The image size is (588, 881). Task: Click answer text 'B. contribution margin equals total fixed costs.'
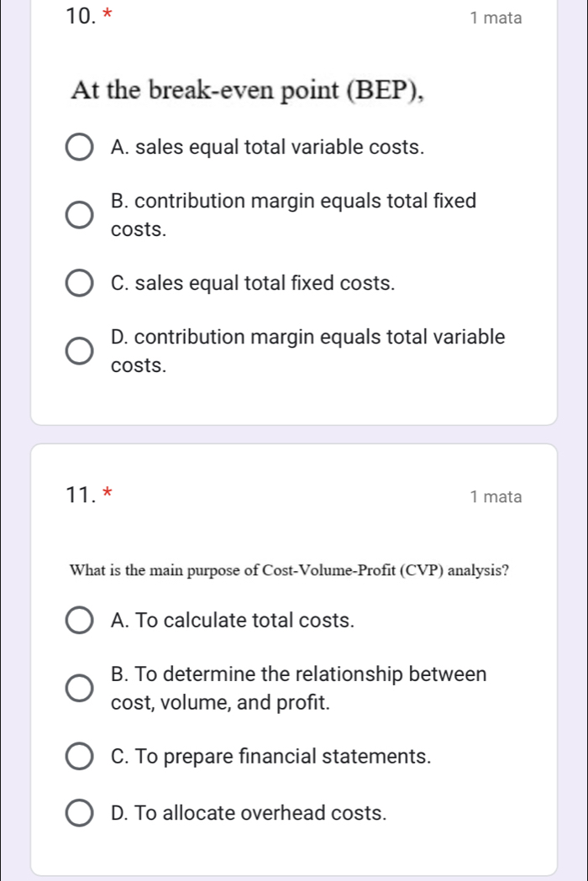tap(293, 215)
